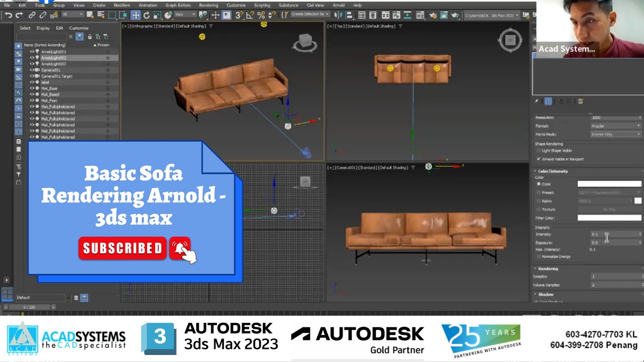Open the Arnold menu
Image resolution: width=644 pixels, height=362 pixels.
coord(339,5)
